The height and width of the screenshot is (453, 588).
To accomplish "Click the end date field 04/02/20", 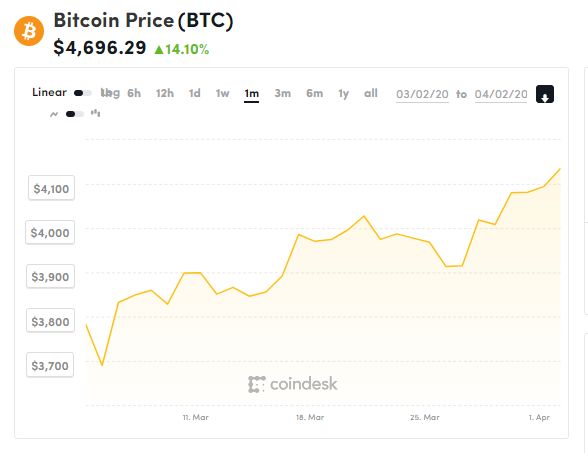I will (501, 94).
